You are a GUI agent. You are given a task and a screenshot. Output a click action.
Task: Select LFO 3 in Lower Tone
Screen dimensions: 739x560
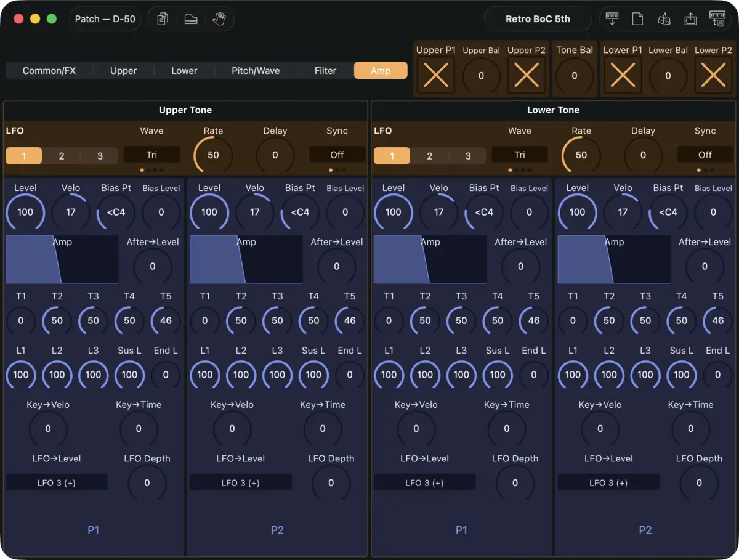(468, 156)
